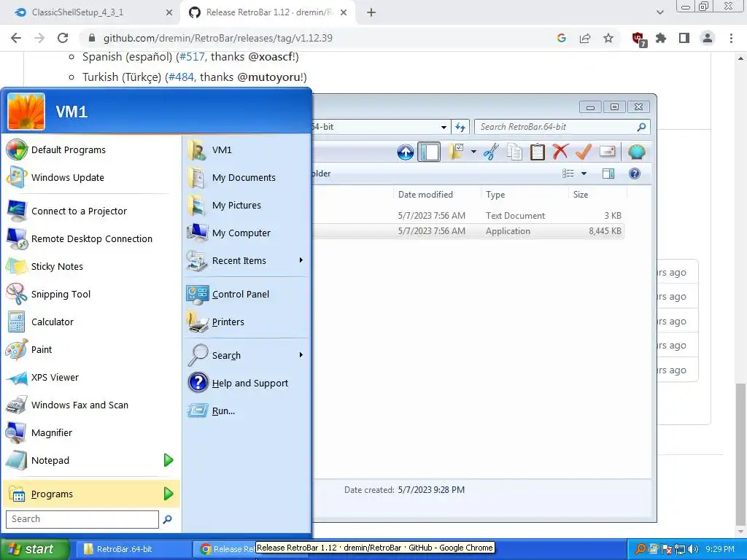Open My Computer
Screen dimensions: 747x560
(247, 233)
